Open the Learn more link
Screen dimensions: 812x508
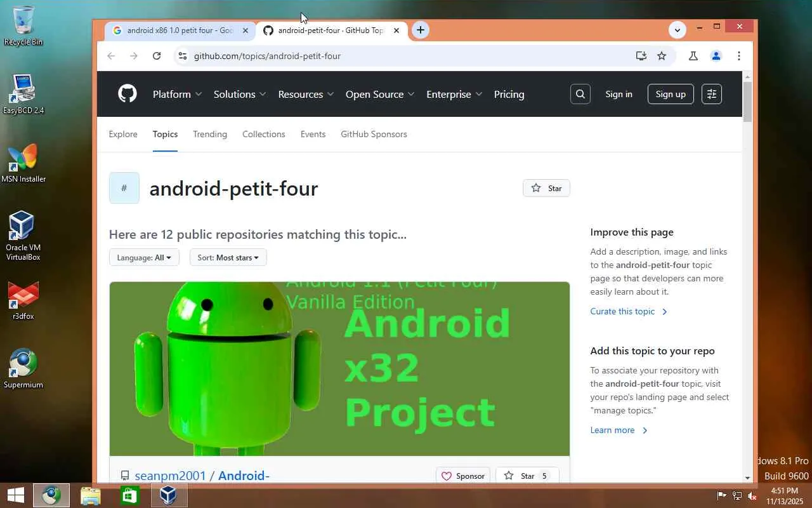tap(619, 430)
